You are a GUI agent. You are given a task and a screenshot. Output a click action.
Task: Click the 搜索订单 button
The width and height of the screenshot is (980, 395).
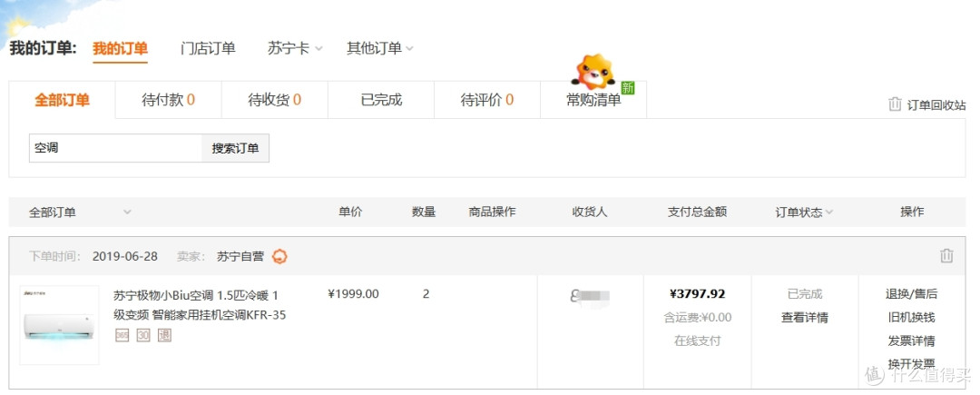(x=235, y=148)
